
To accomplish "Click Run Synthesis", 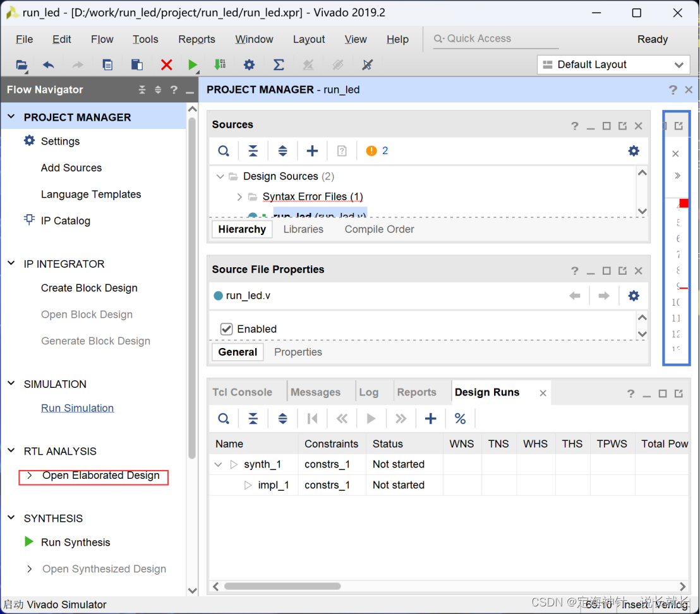I will click(x=75, y=542).
